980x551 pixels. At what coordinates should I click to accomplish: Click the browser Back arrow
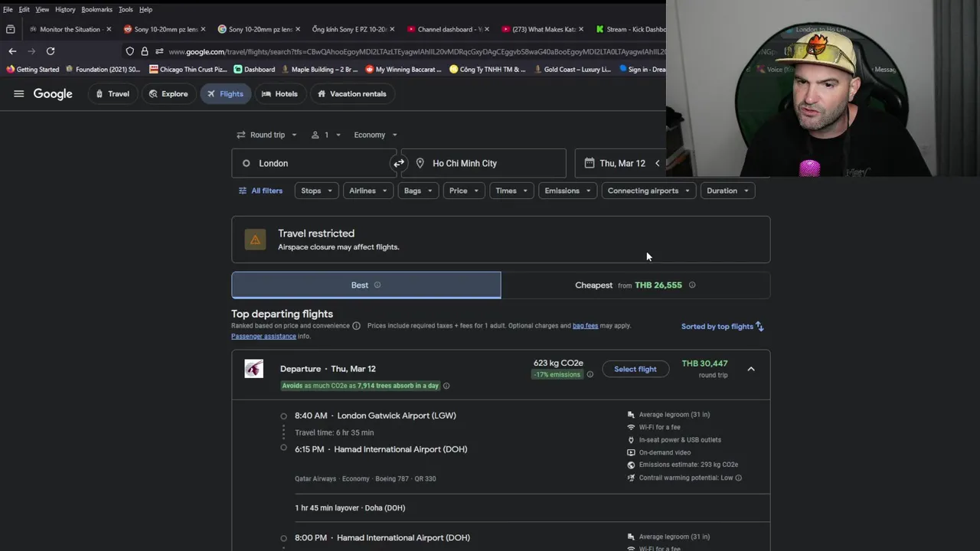click(12, 51)
